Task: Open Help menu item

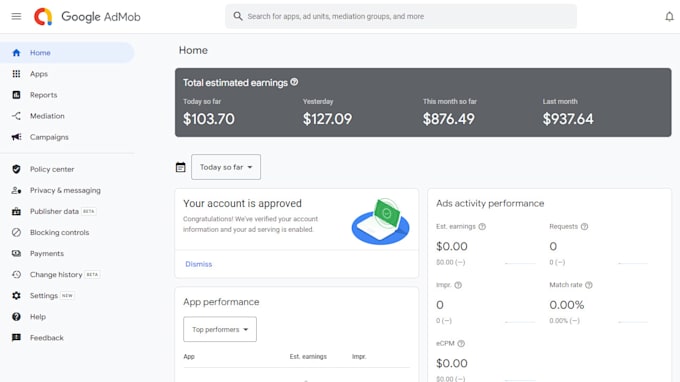Action: pyautogui.click(x=67, y=317)
